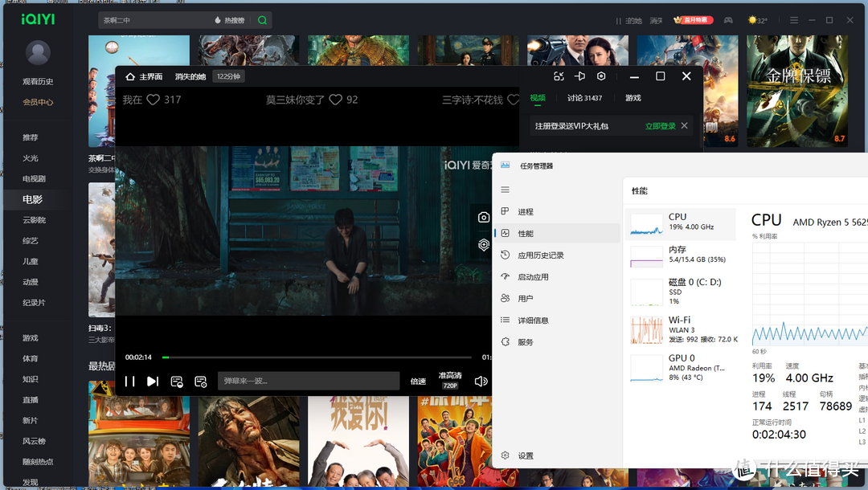Mute the video with the speaker icon
The width and height of the screenshot is (868, 490).
coord(481,381)
